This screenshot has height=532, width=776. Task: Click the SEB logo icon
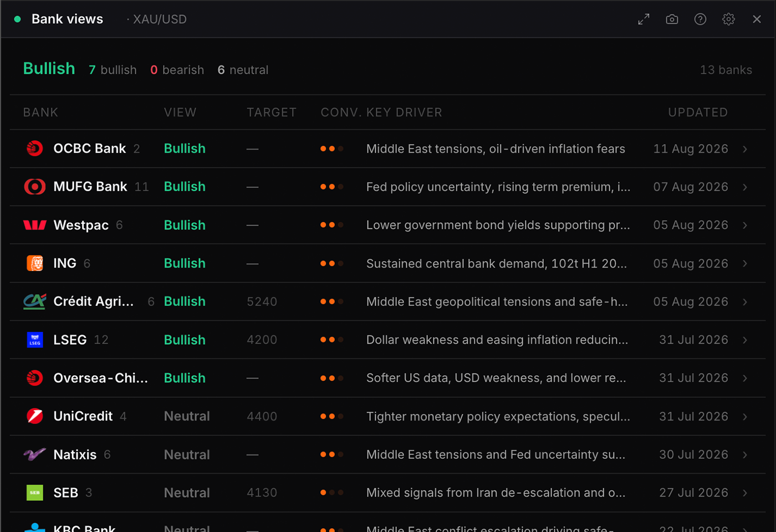point(35,493)
